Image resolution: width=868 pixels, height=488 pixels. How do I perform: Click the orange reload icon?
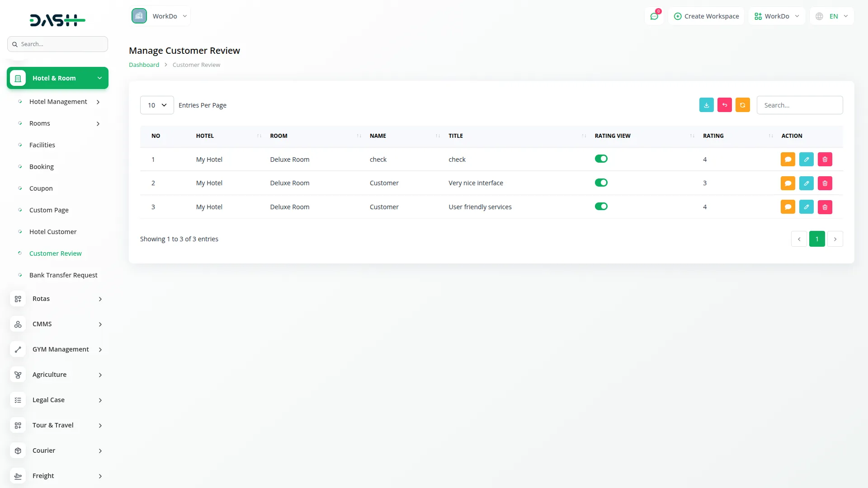click(742, 105)
